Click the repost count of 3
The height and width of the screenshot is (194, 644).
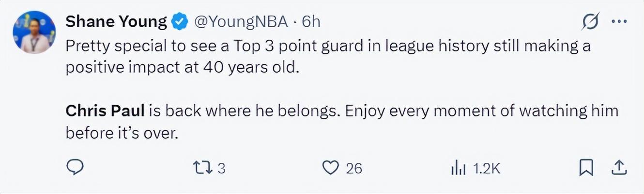pos(221,168)
